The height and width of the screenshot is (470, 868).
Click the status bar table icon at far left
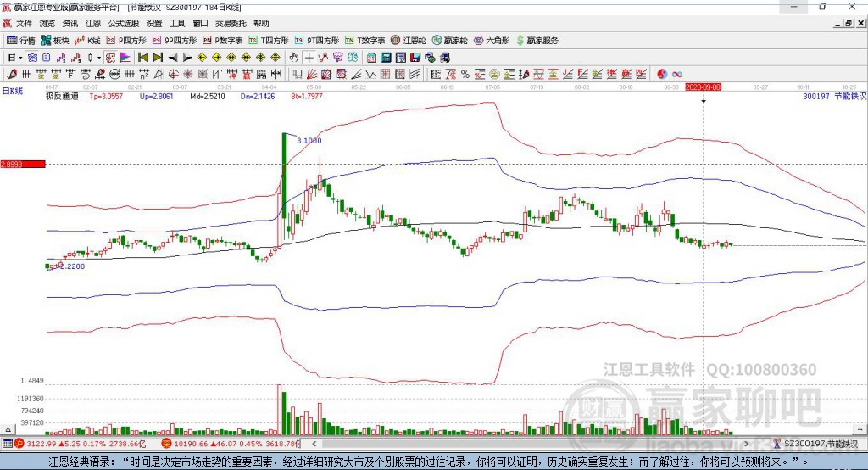pos(7,444)
